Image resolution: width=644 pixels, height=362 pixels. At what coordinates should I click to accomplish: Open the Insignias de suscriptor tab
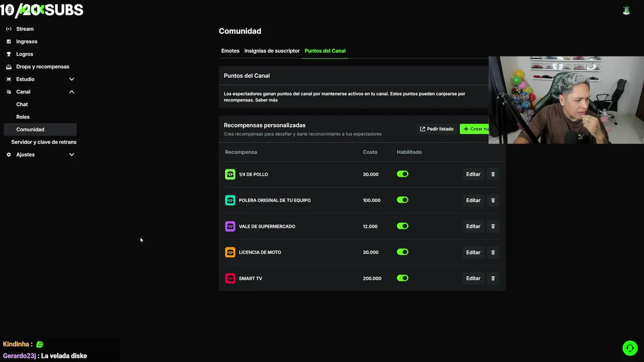(x=272, y=51)
